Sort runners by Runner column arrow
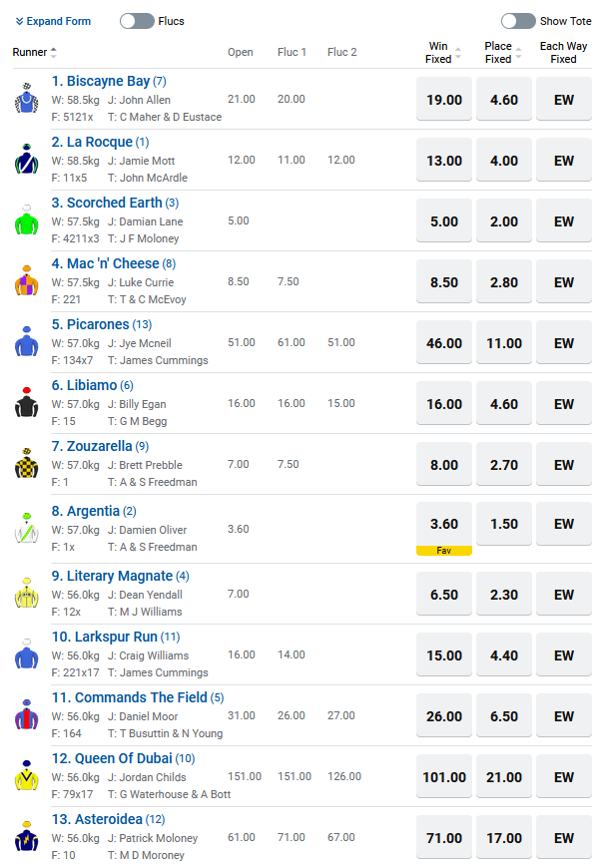 click(x=54, y=53)
